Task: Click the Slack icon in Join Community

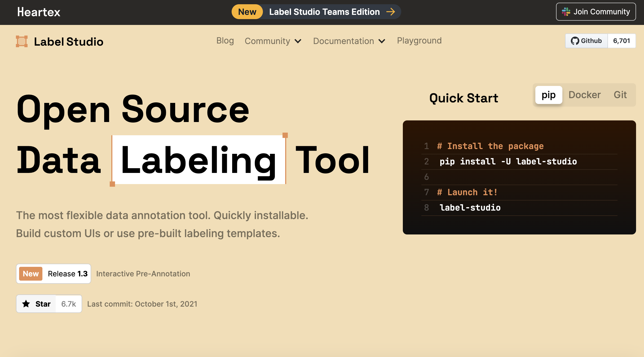Action: coord(566,12)
